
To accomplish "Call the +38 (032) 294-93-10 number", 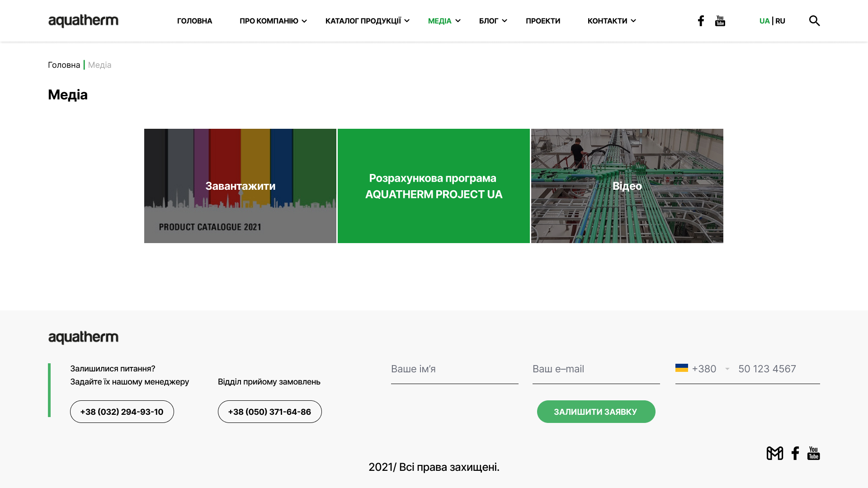I will pyautogui.click(x=122, y=412).
